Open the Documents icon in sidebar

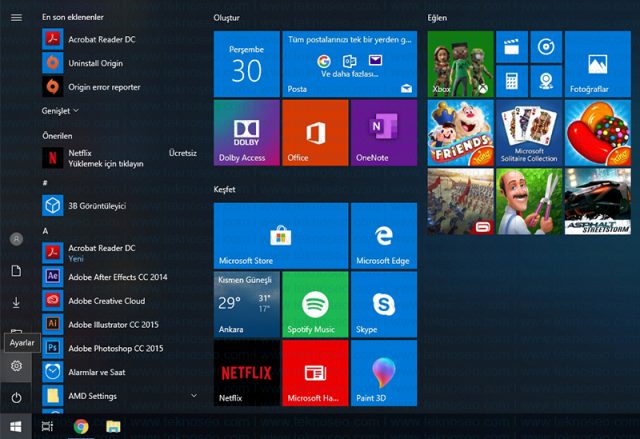pos(16,271)
